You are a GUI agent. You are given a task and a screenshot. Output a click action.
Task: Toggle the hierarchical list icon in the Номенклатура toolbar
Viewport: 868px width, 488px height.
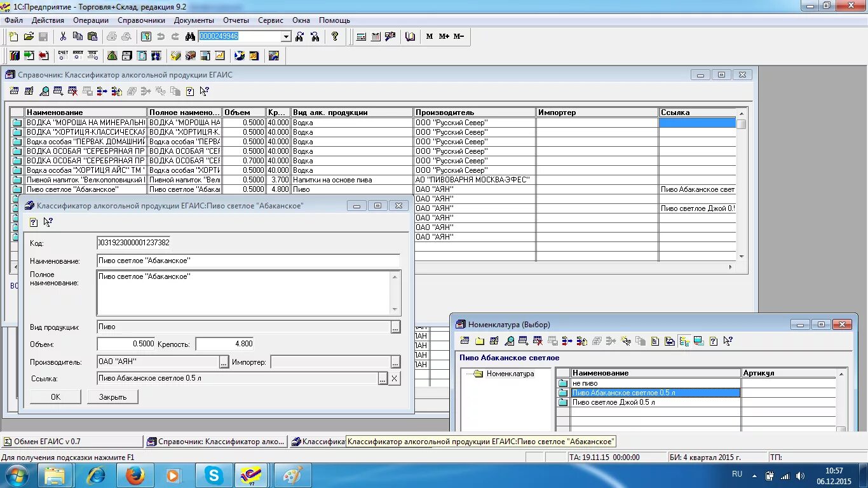[x=684, y=341]
